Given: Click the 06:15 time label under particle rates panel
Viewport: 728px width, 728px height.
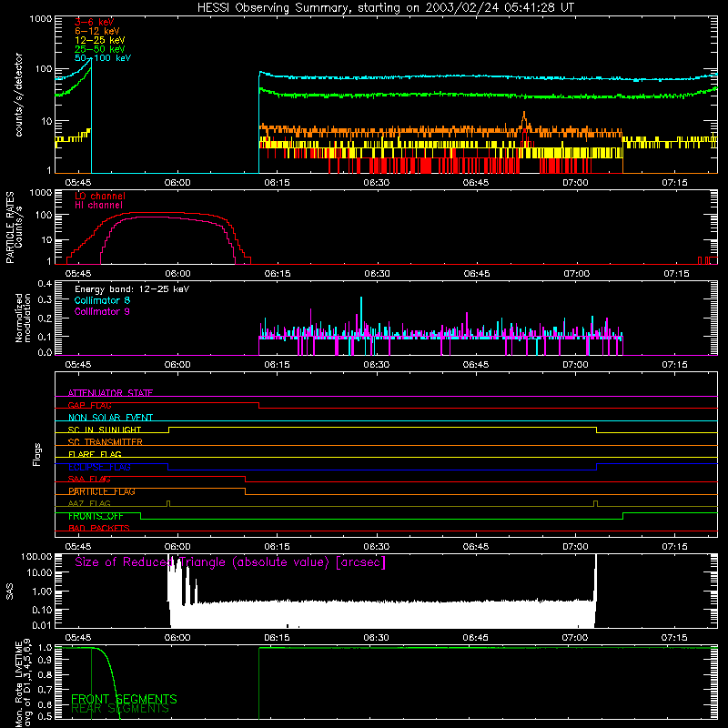Looking at the screenshot, I should point(278,274).
